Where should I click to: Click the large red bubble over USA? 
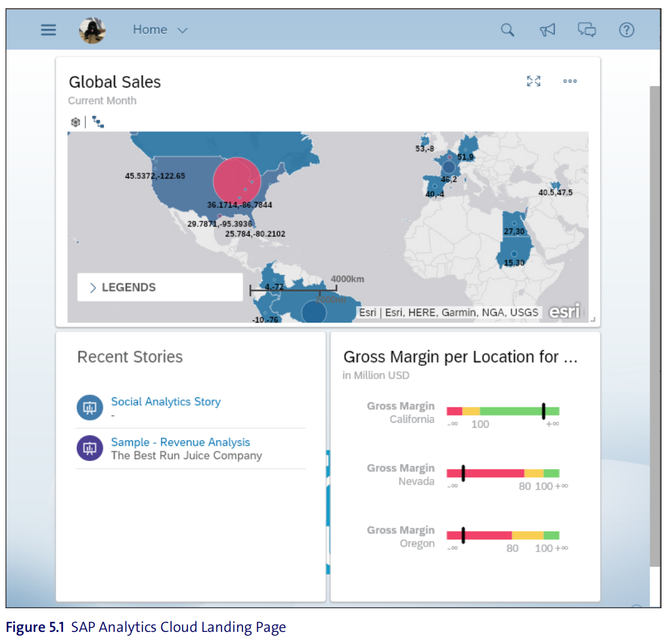[x=237, y=181]
